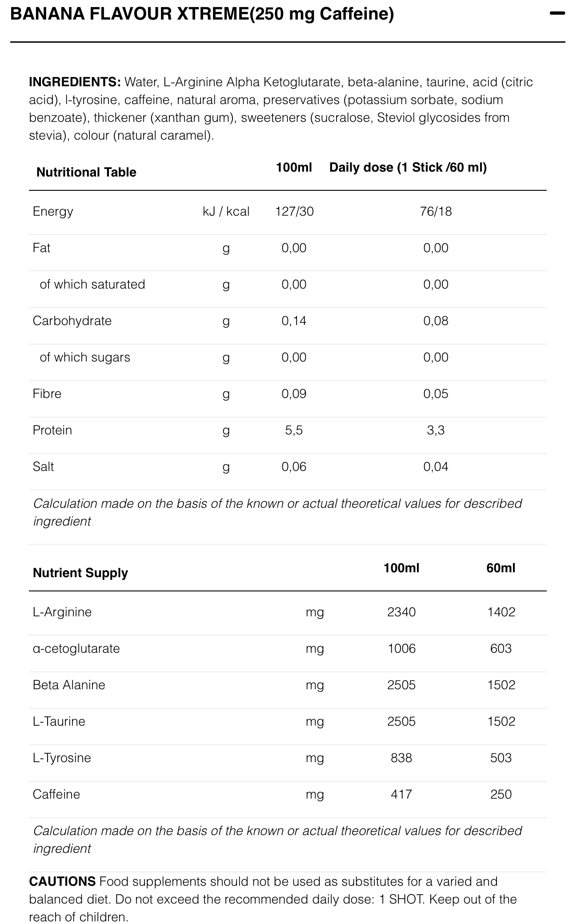Click the Energy row label
This screenshot has width=577, height=924.
click(x=53, y=211)
